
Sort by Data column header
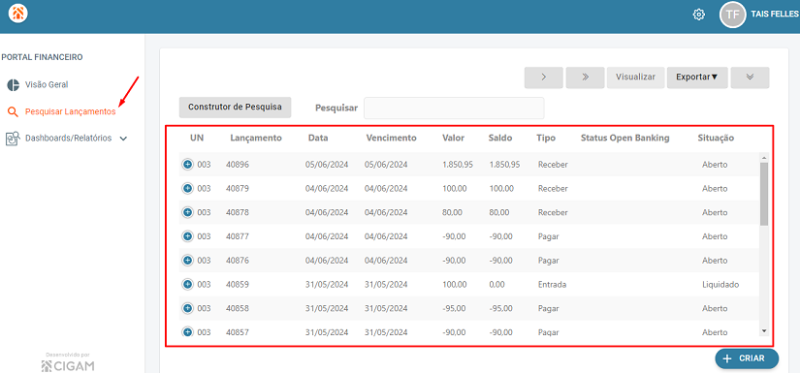point(318,138)
